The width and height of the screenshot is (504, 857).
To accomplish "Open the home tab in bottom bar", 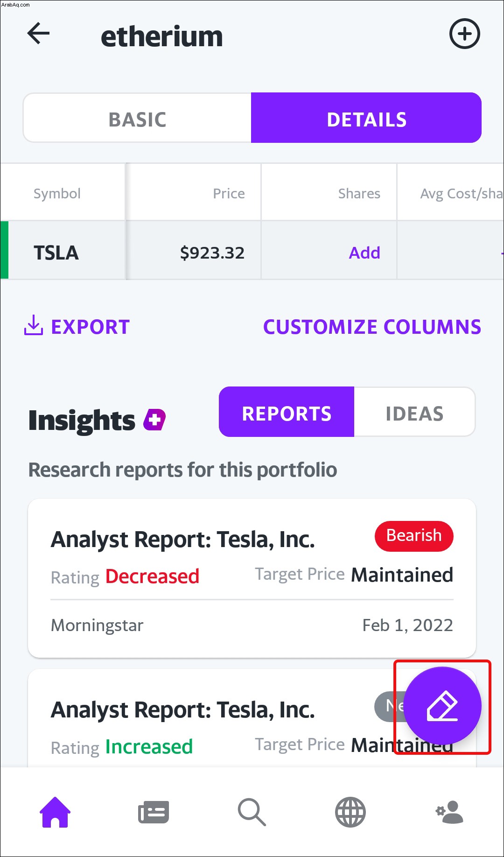I will [x=55, y=812].
